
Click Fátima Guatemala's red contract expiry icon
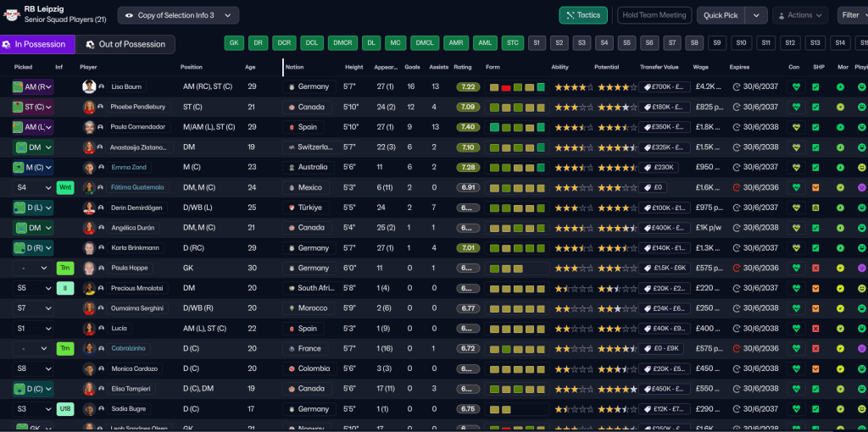tap(736, 187)
